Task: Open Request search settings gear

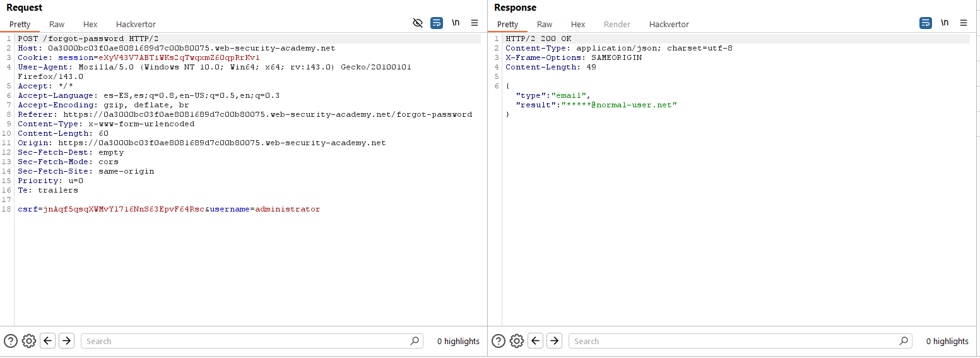Action: [28, 341]
